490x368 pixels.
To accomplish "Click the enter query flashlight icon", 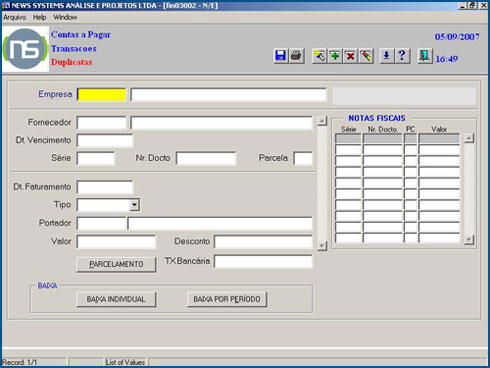I will click(319, 56).
